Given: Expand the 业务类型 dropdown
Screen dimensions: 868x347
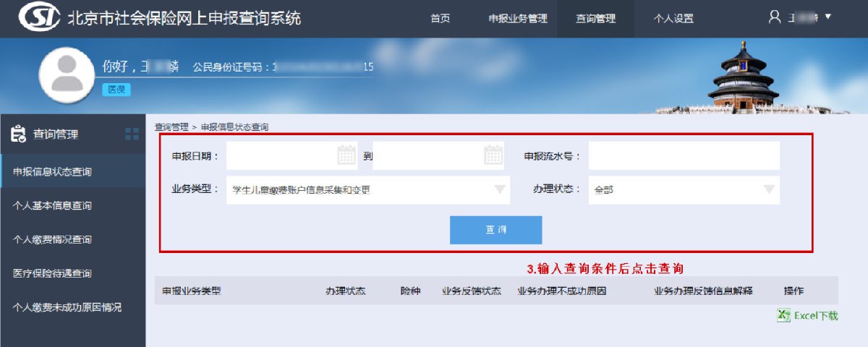Looking at the screenshot, I should coord(368,190).
